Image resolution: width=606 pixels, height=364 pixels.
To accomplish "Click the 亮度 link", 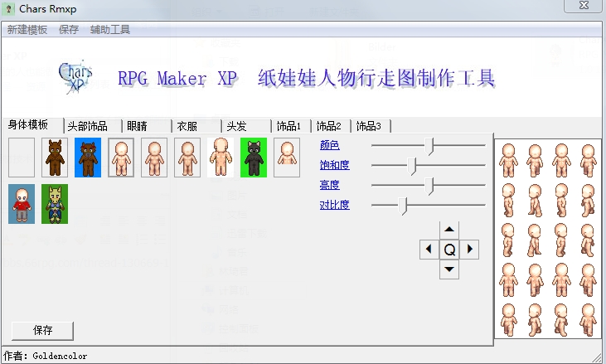I will [x=330, y=185].
